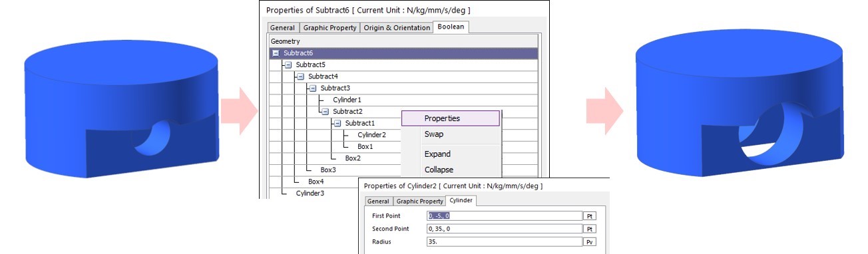Collapse the Subtract3 node toggle
This screenshot has width=868, height=254.
[x=313, y=88]
